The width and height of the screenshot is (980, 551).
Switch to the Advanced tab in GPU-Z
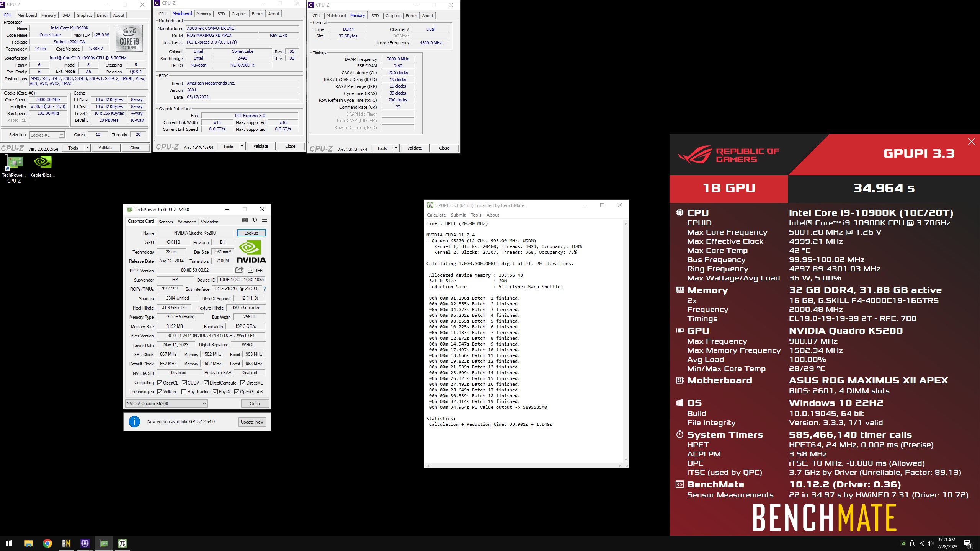pos(187,222)
